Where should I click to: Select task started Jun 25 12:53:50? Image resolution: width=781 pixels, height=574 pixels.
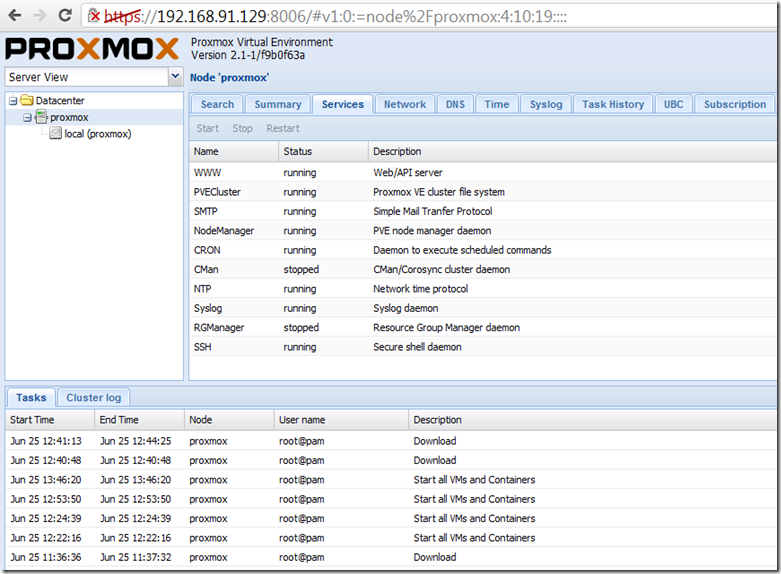[391, 499]
